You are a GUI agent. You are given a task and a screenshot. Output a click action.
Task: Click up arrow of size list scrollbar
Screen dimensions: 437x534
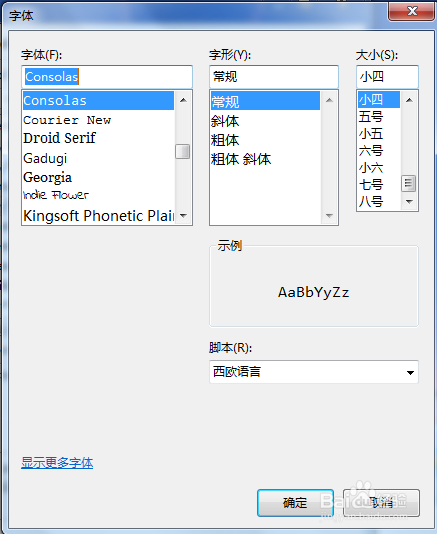point(409,100)
